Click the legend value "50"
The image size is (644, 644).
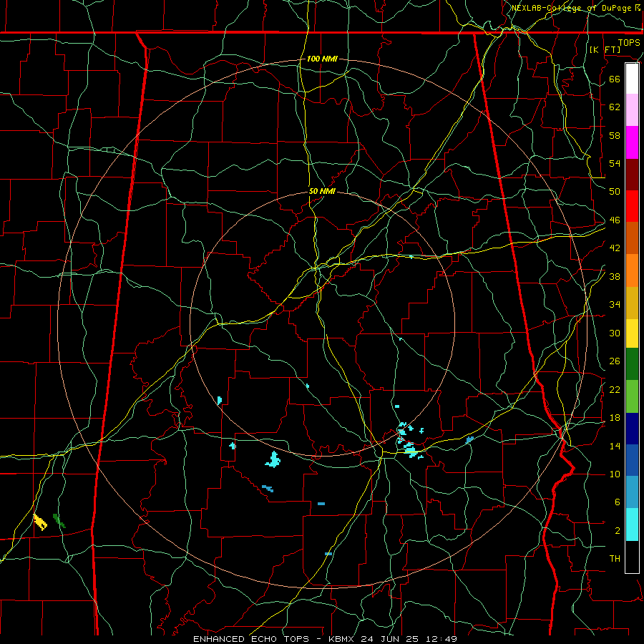click(x=615, y=191)
